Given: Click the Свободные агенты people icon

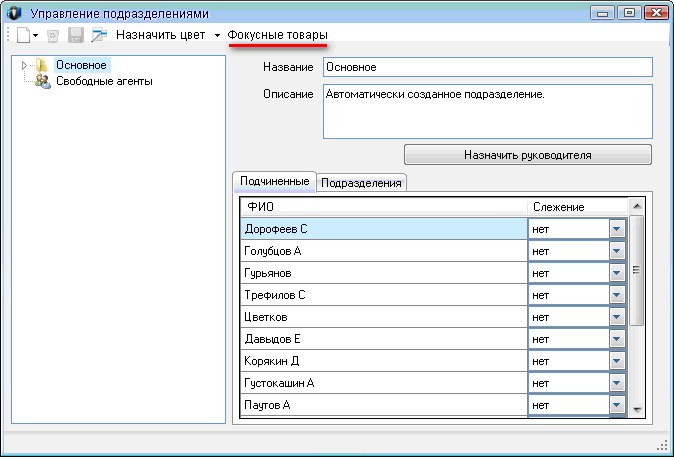Looking at the screenshot, I should (x=43, y=81).
